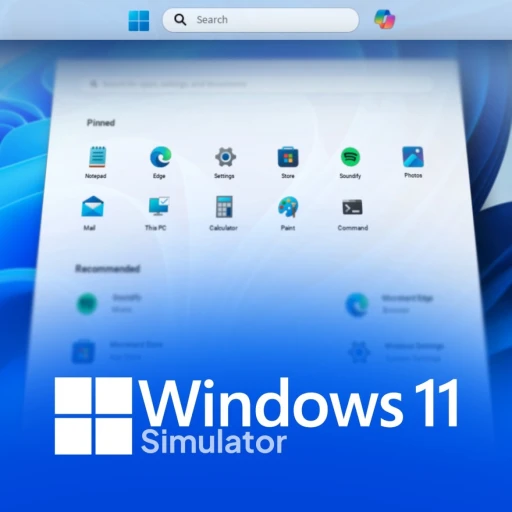Click the Recommended section heading
The height and width of the screenshot is (512, 512).
coord(107,268)
